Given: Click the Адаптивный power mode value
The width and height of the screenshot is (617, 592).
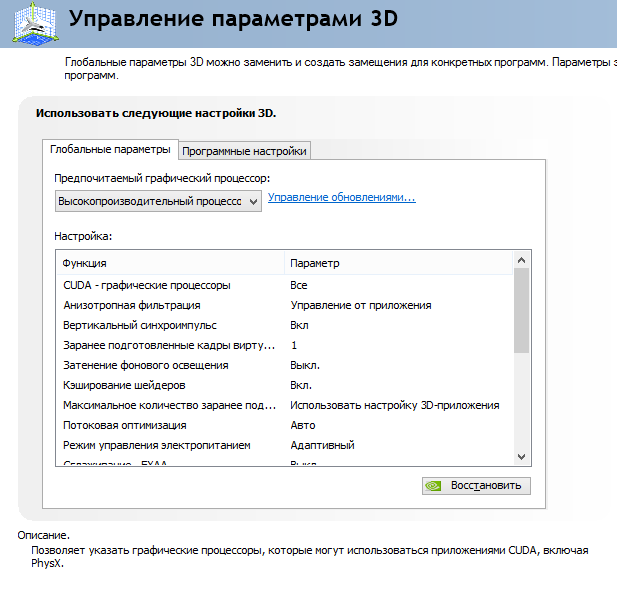Looking at the screenshot, I should (x=323, y=445).
